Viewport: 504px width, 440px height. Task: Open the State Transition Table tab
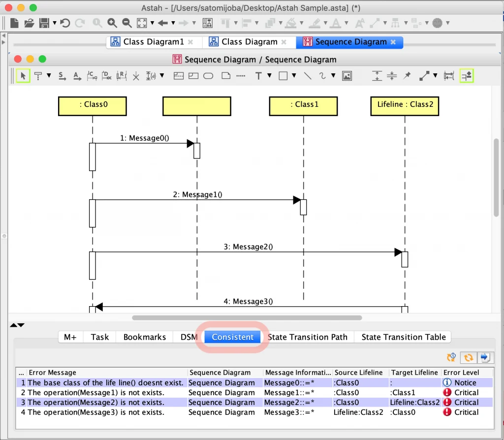pyautogui.click(x=404, y=337)
